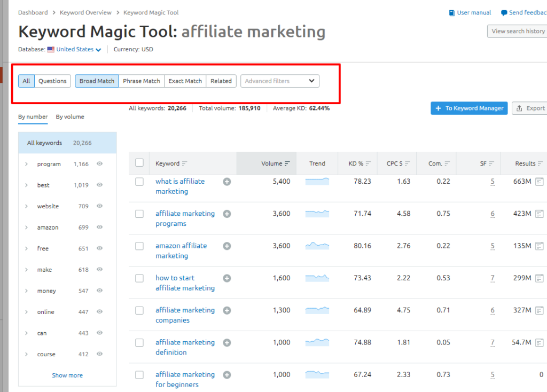Sort by KD % column icon

click(368, 164)
